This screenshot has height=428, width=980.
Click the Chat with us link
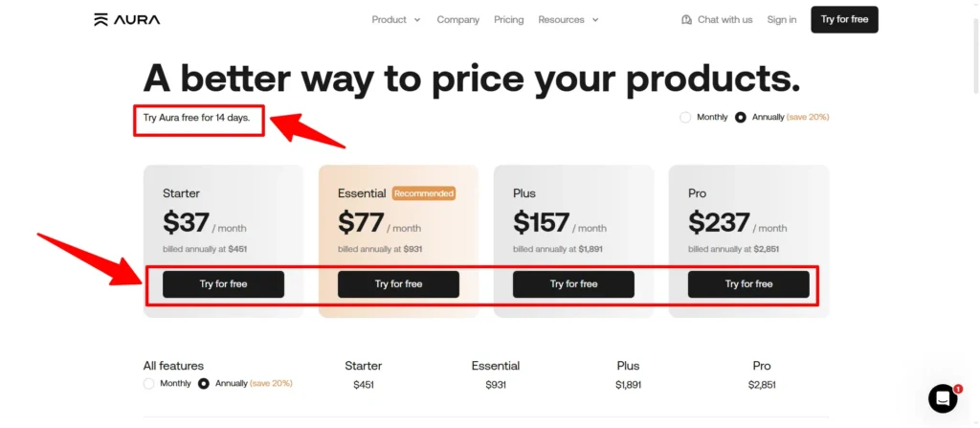click(724, 19)
